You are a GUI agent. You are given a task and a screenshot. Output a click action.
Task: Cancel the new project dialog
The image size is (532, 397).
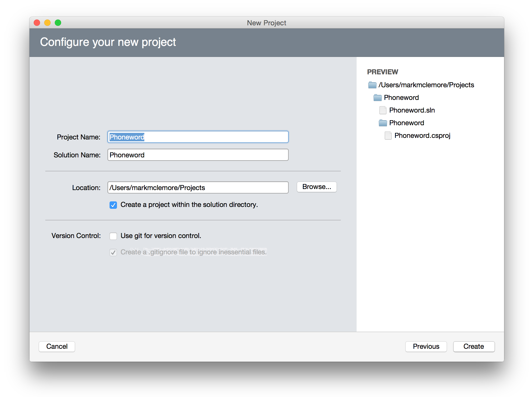pyautogui.click(x=57, y=346)
